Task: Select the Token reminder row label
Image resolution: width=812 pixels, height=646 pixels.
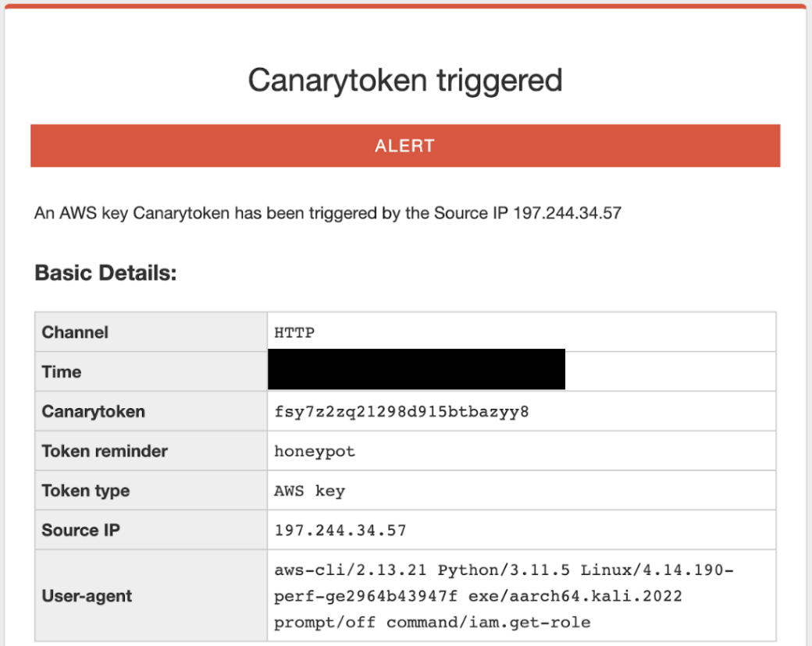Action: point(105,452)
